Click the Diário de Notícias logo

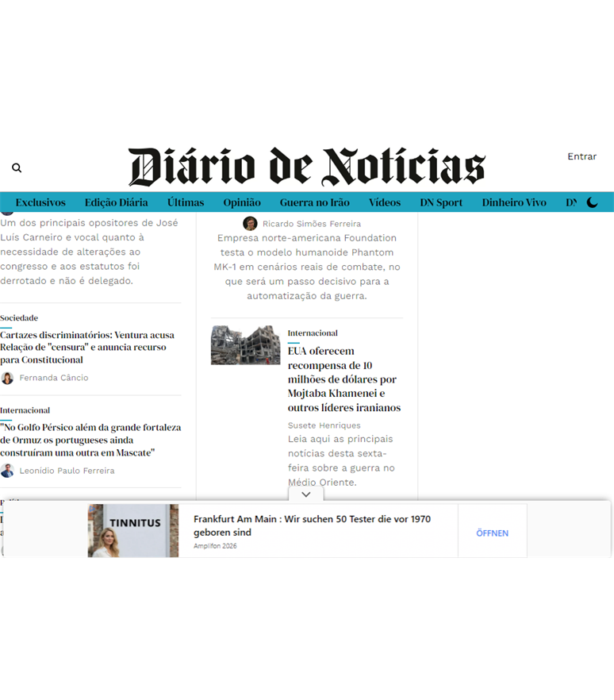(x=306, y=167)
